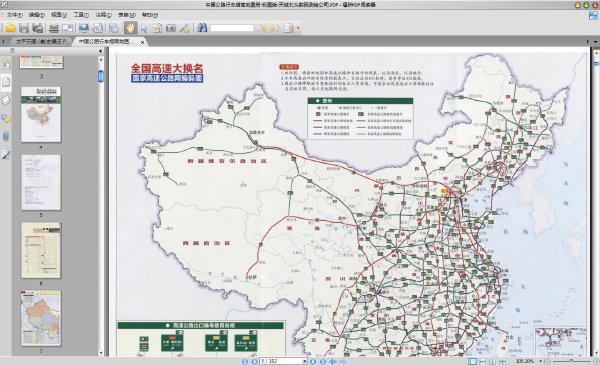
Task: Open the zoom percentage dropdown arrow
Action: pos(540,361)
